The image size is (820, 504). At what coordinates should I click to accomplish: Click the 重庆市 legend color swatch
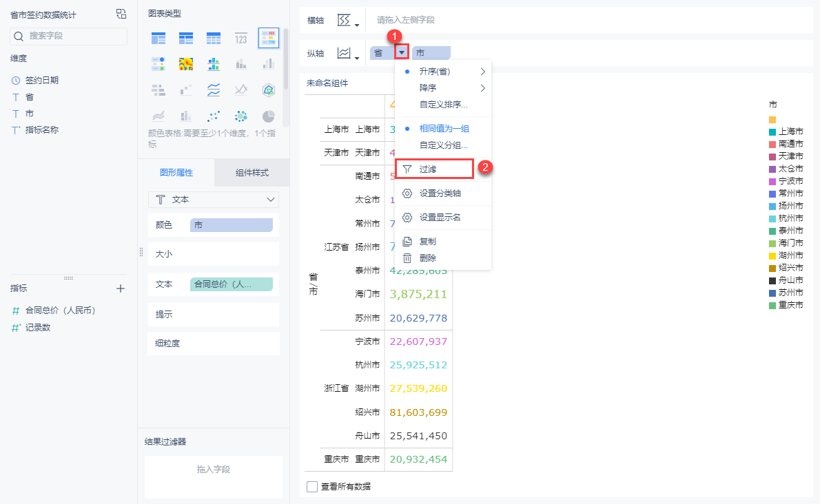772,305
